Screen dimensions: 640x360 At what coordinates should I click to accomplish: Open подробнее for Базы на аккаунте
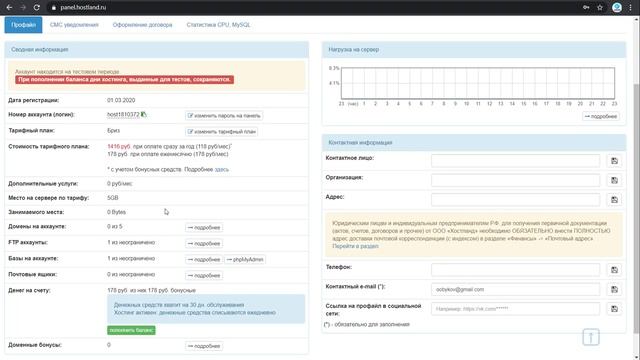point(204,260)
